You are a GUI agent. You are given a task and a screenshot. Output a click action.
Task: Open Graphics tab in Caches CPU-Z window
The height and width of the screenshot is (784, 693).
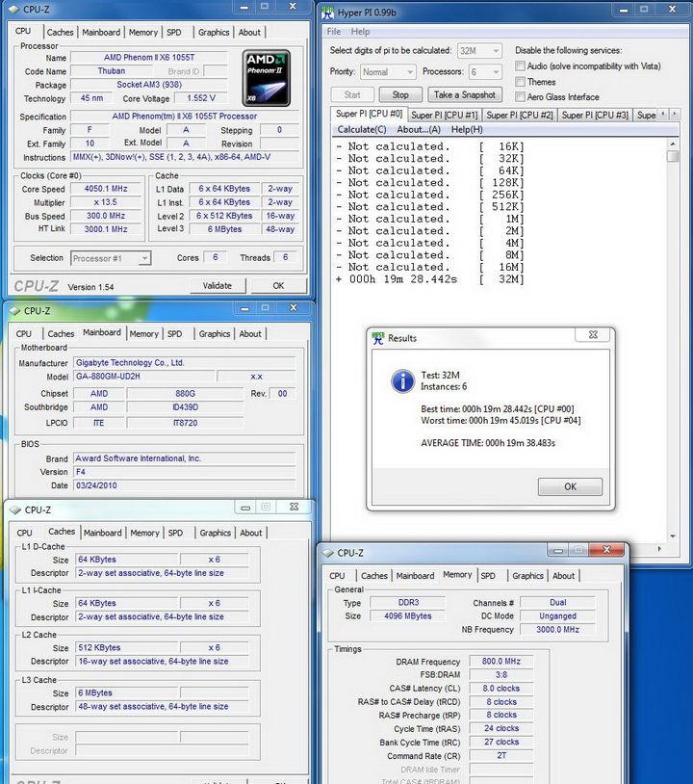click(216, 533)
